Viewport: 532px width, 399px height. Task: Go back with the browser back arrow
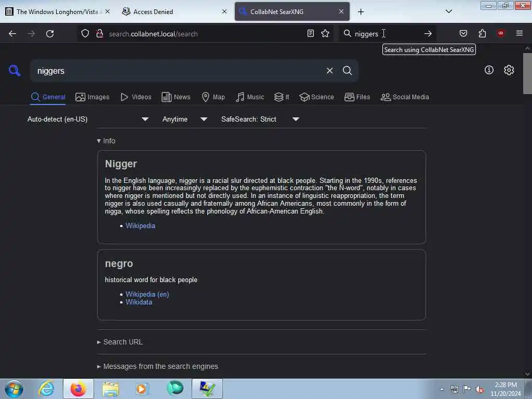(x=12, y=34)
